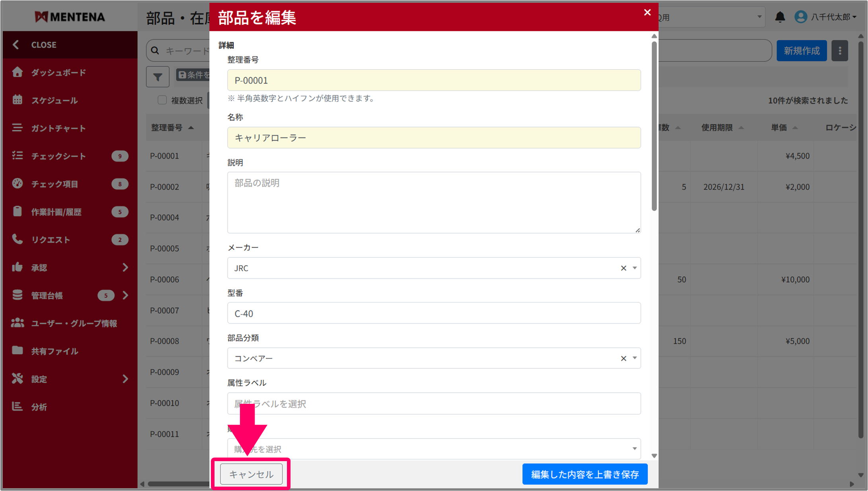Screen dimensions: 868x491
Task: Clear the コンベアー category selection
Action: tap(623, 358)
